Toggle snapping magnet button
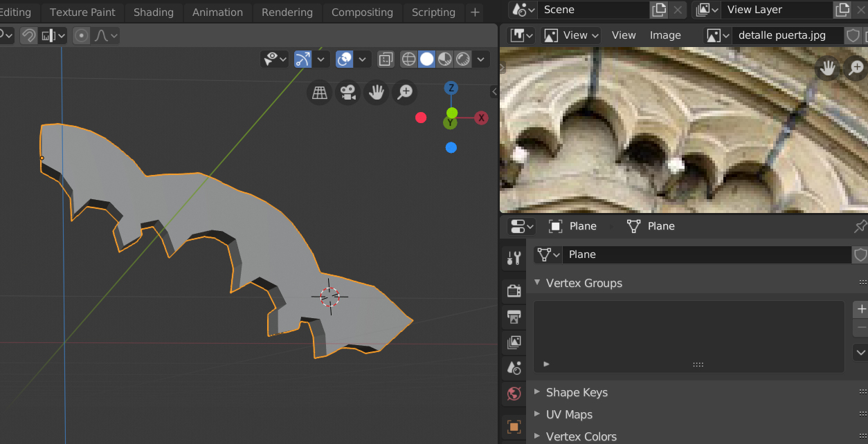The image size is (868, 444). 28,35
